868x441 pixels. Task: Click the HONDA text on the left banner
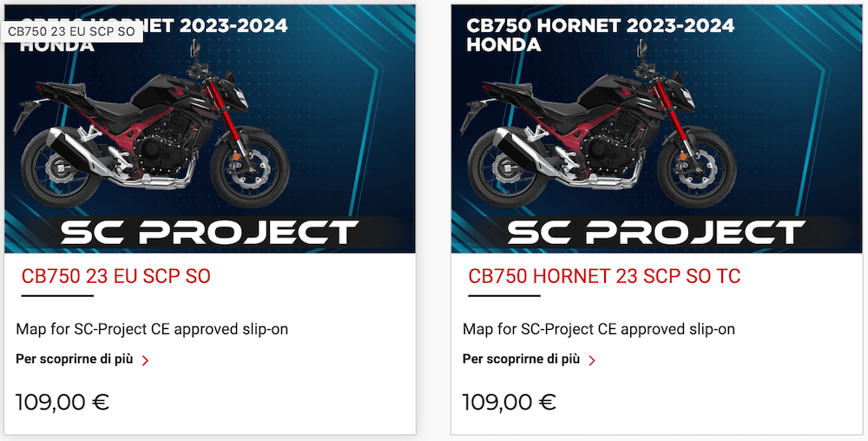tap(57, 46)
